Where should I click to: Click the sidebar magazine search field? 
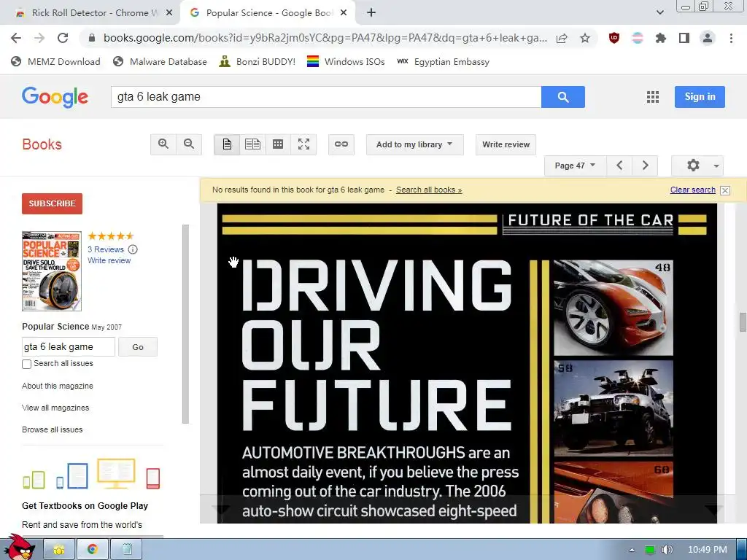69,347
